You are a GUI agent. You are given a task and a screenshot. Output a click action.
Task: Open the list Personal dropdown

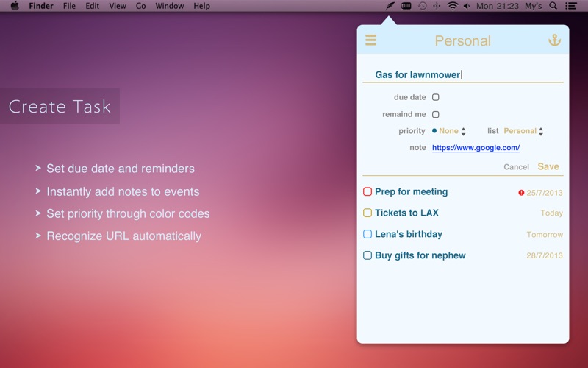click(x=523, y=131)
